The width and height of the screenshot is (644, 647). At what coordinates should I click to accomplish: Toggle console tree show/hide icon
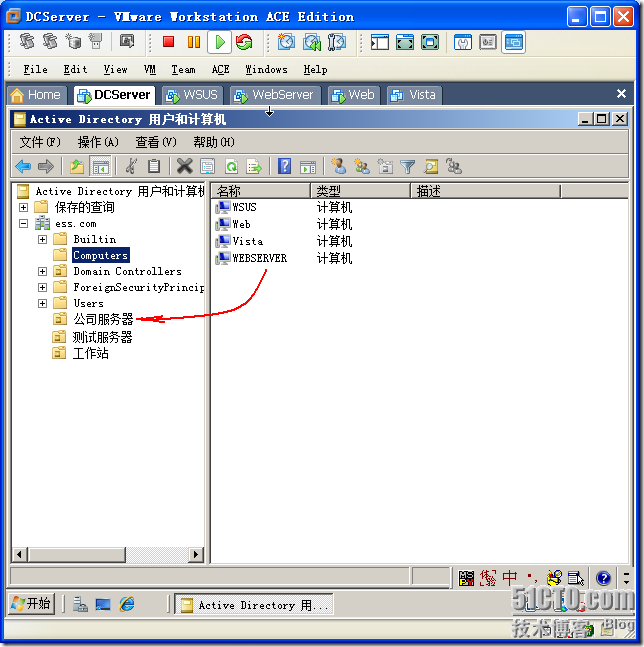(101, 167)
